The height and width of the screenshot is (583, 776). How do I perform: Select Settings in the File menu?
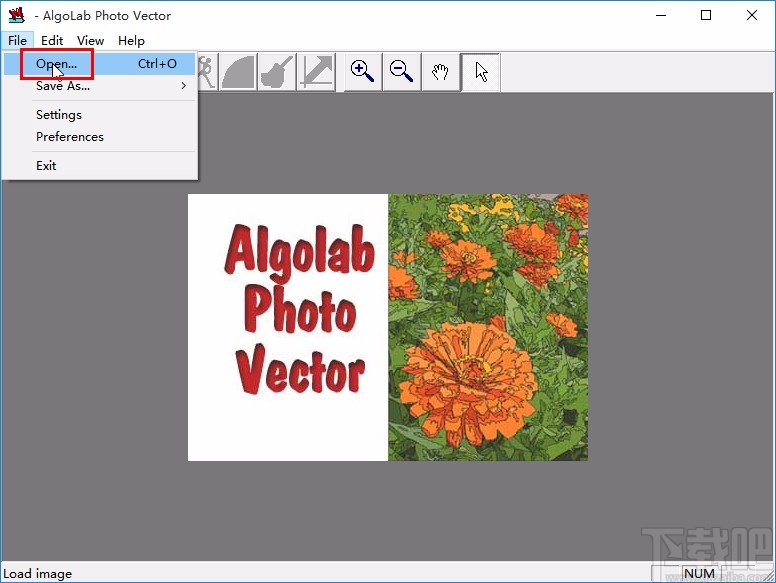coord(99,115)
